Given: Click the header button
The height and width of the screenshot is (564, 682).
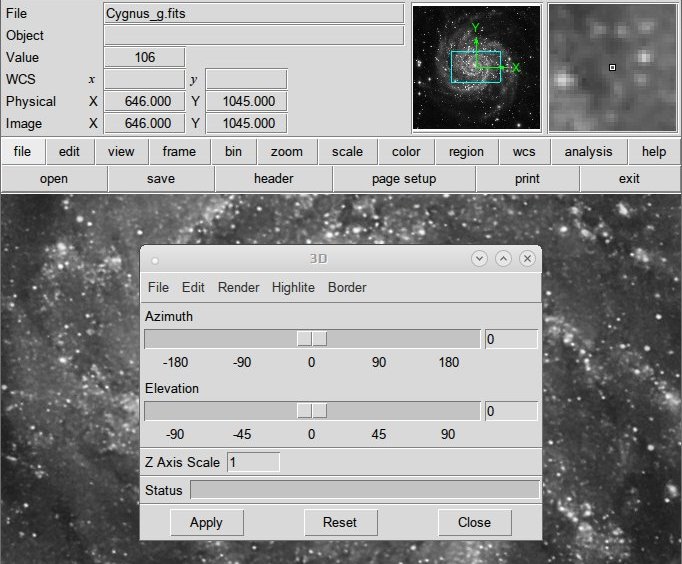Looking at the screenshot, I should 274,179.
